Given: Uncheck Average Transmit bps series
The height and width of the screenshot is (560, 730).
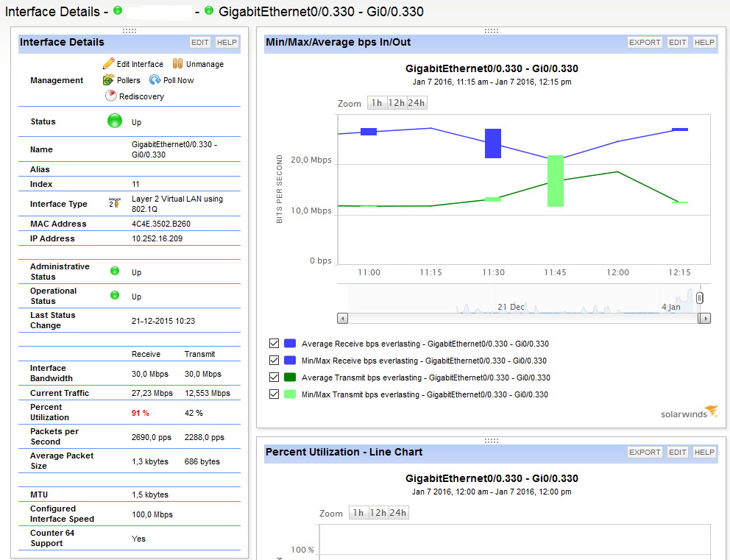Looking at the screenshot, I should [x=274, y=377].
